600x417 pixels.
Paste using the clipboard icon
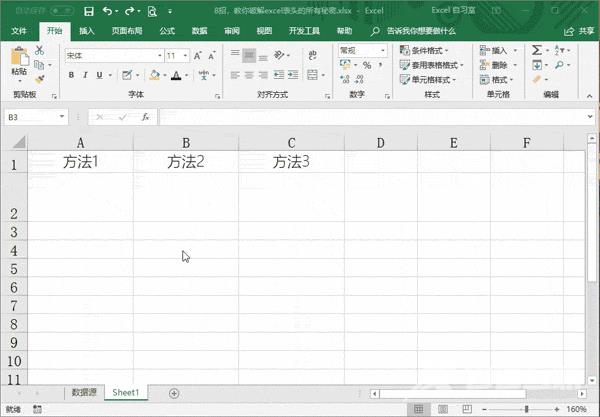(20, 57)
